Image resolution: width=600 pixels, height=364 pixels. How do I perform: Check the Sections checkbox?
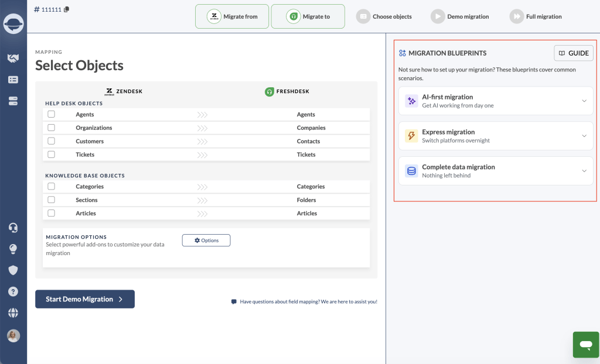[52, 200]
